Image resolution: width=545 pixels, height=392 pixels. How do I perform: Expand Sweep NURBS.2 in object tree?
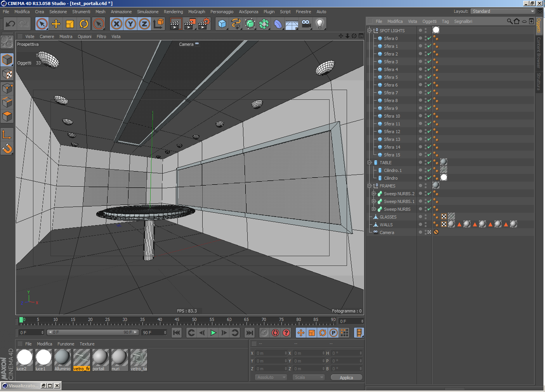tap(374, 194)
